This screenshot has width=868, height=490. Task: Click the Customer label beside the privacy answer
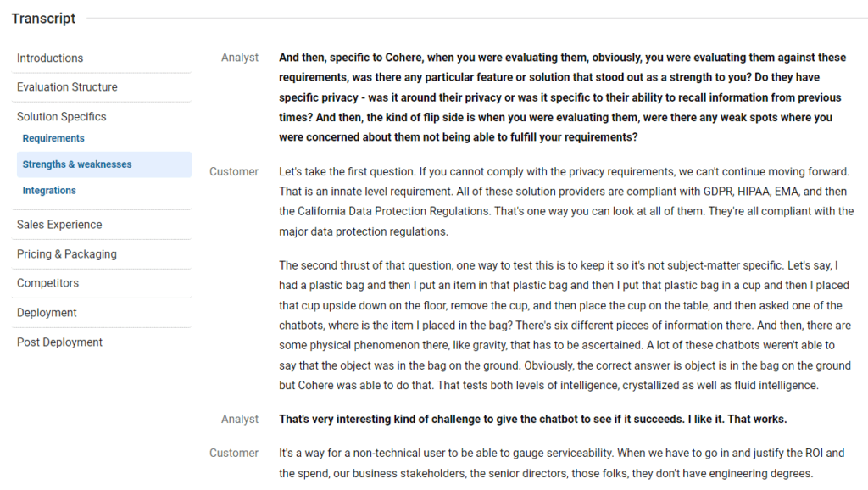point(234,172)
